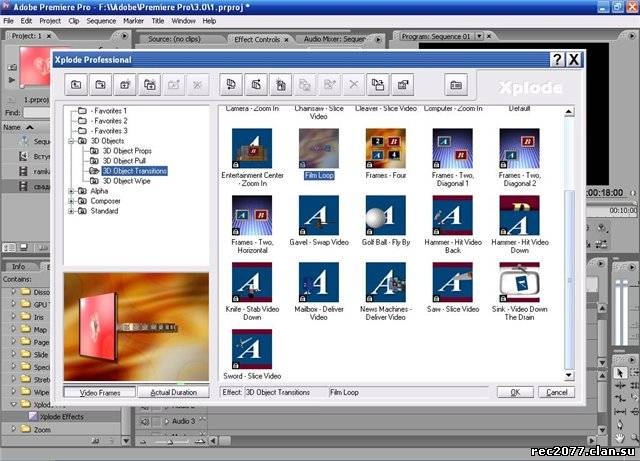Switch to the Source (no clips) tab
This screenshot has width=640, height=461.
(x=174, y=39)
